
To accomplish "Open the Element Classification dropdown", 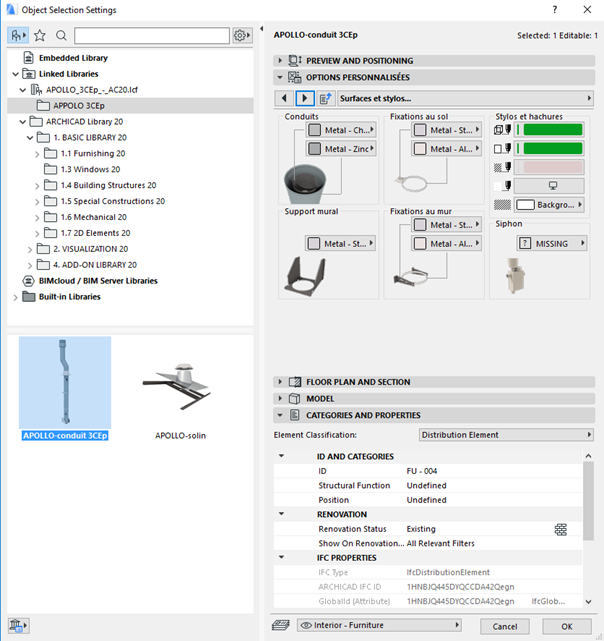I will 506,435.
